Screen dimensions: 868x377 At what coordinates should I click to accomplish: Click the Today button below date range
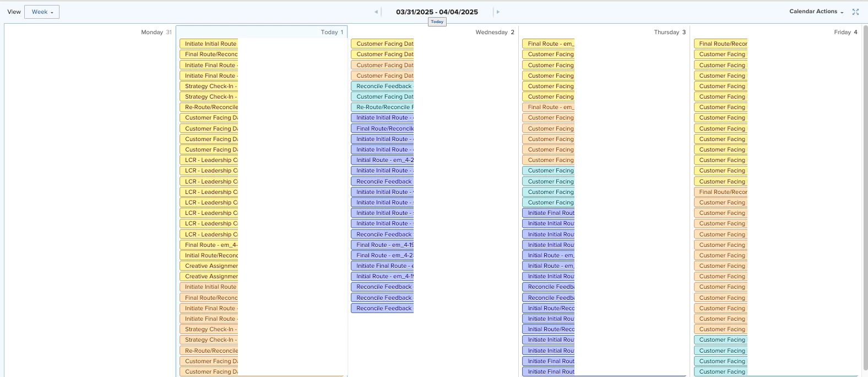point(437,22)
